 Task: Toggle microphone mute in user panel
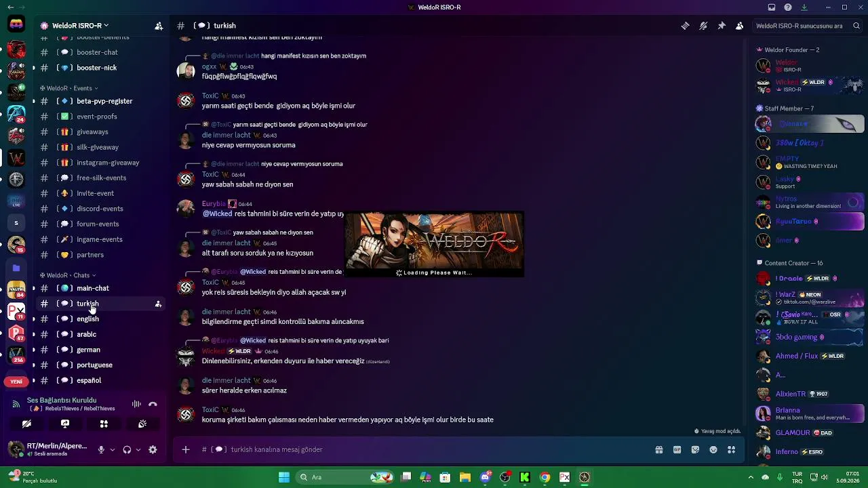point(101,449)
